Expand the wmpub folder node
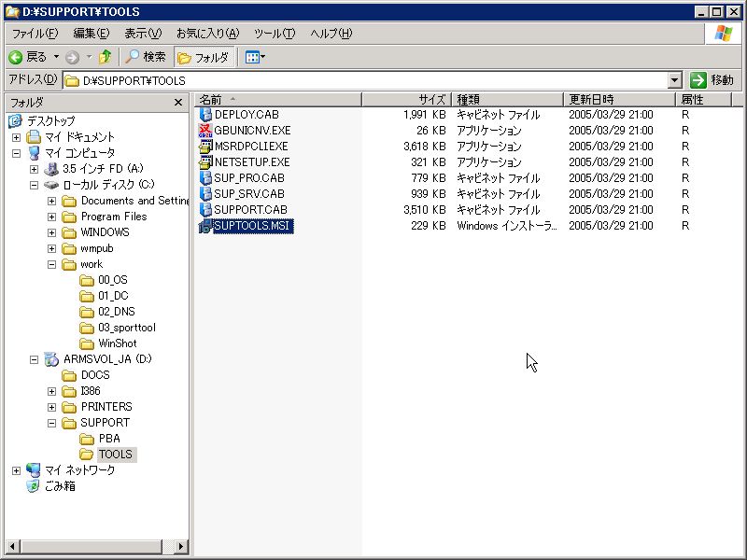The image size is (747, 560). [51, 248]
